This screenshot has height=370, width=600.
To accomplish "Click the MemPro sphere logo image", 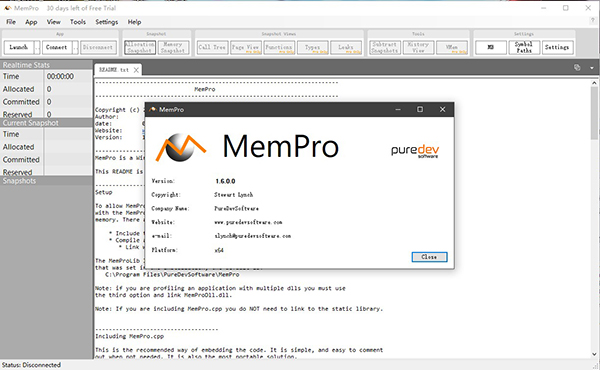I will pyautogui.click(x=181, y=148).
